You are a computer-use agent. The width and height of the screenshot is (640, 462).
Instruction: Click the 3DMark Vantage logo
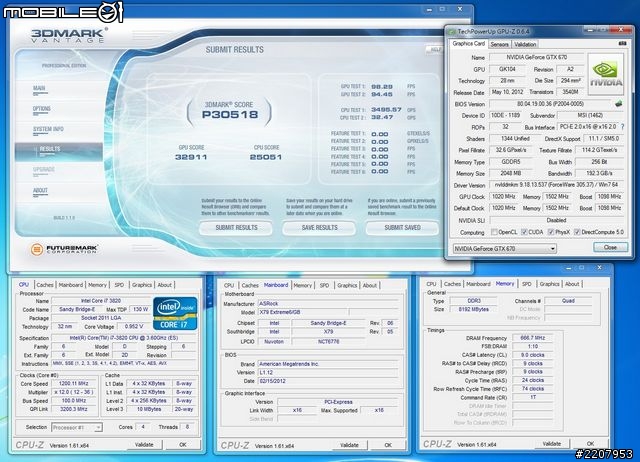pos(68,35)
